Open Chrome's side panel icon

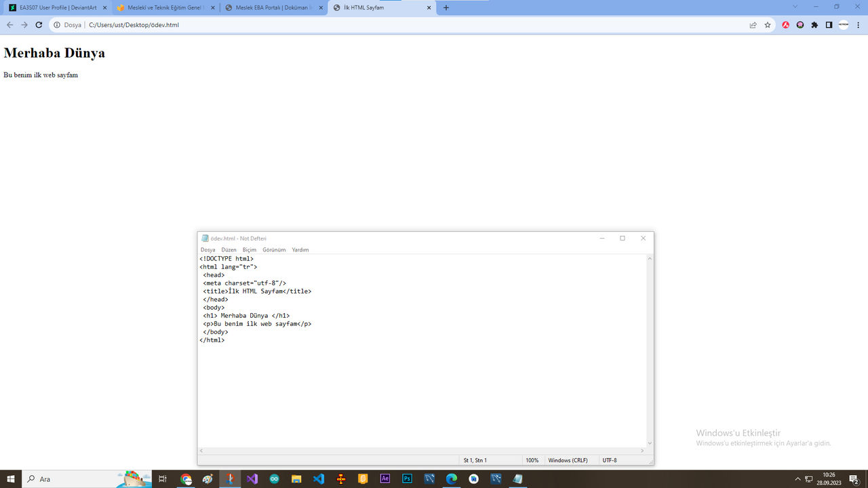click(829, 24)
